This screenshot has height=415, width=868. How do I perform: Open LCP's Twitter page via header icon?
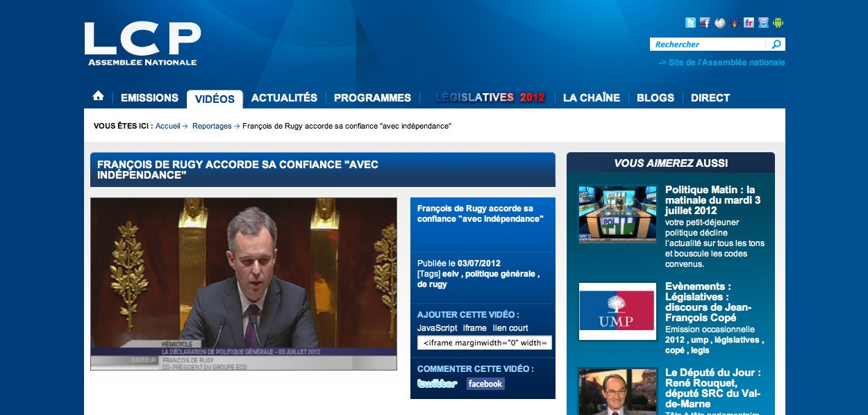tap(690, 22)
